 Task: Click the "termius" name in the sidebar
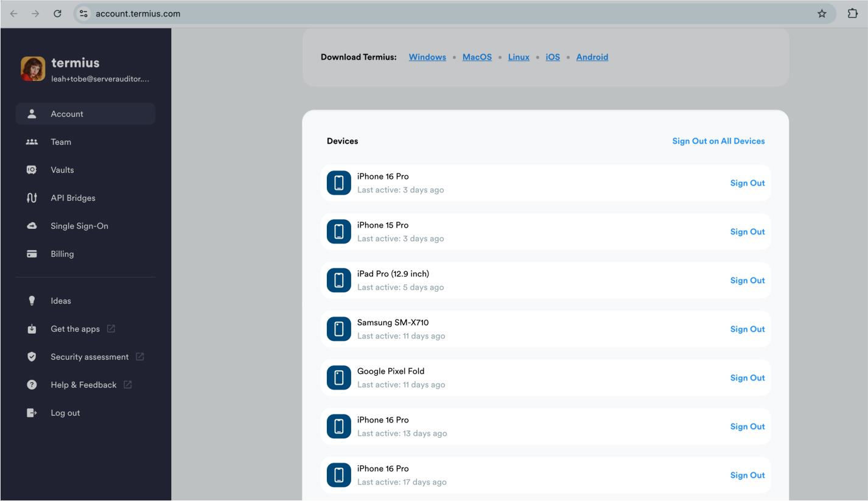(x=75, y=63)
